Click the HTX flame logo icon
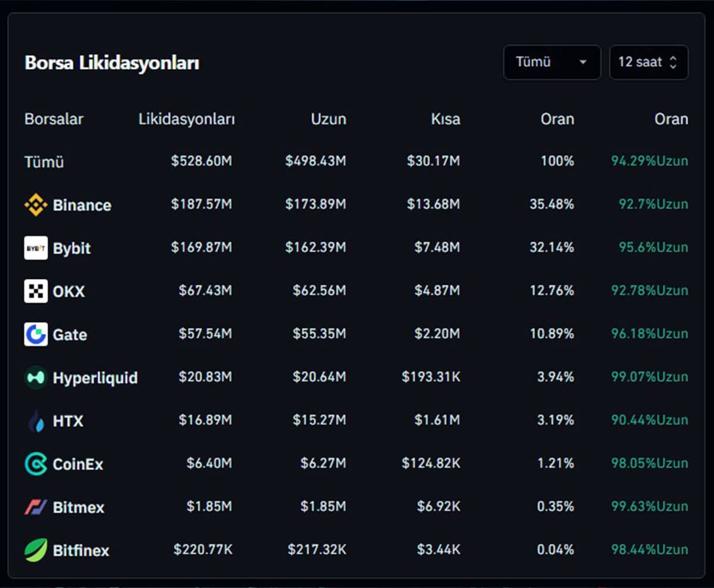The image size is (714, 588). [x=36, y=421]
